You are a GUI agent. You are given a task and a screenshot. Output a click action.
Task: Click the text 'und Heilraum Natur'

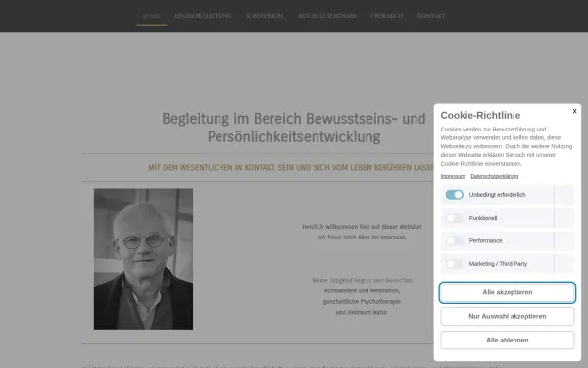tap(362, 312)
